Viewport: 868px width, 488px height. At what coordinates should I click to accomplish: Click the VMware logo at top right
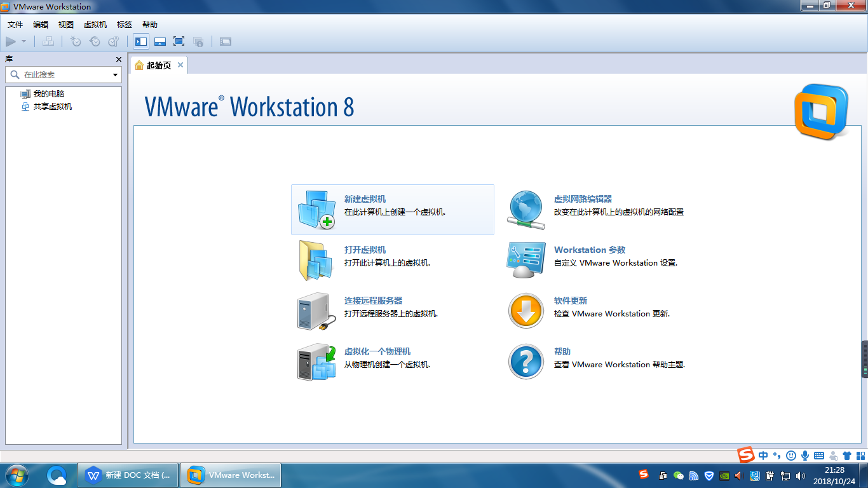(x=821, y=112)
